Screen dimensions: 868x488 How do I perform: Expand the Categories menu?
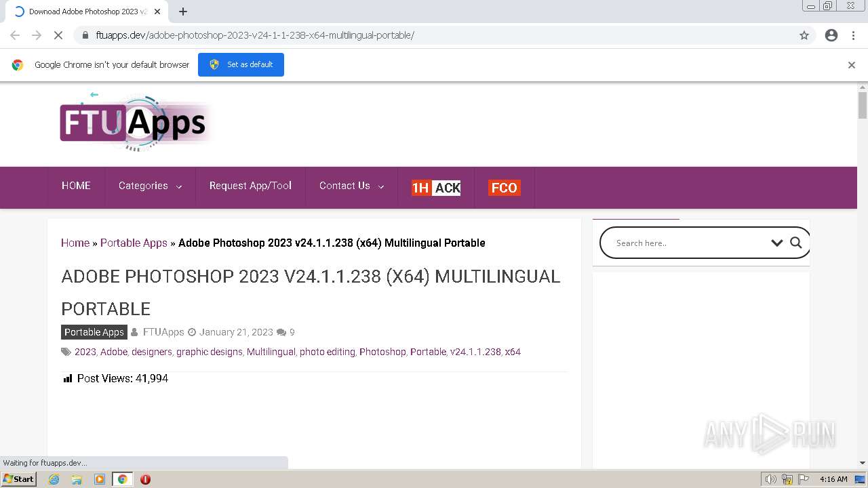coord(150,186)
